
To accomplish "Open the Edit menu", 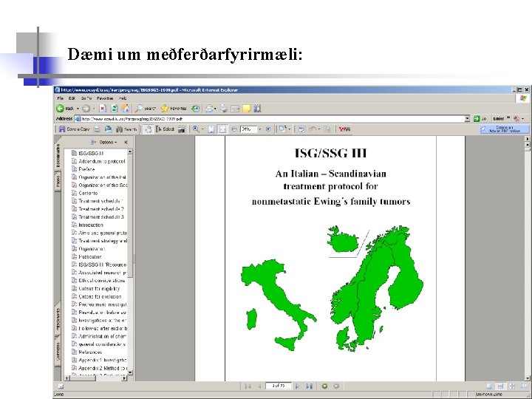I will point(72,98).
